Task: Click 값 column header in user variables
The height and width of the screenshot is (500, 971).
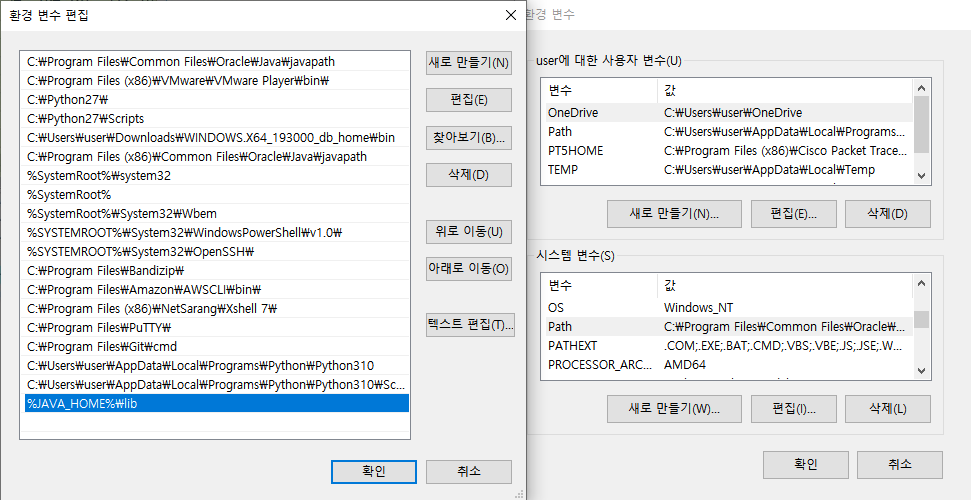Action: tap(785, 90)
